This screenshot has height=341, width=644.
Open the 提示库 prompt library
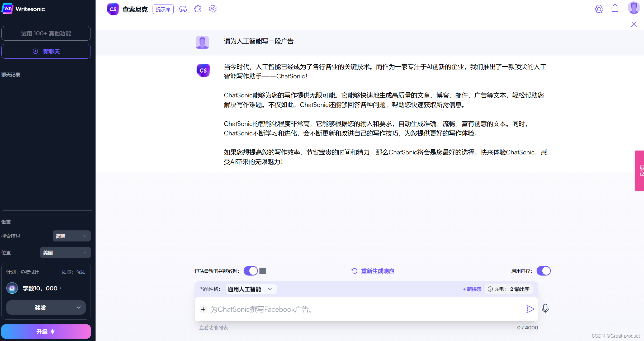click(163, 9)
